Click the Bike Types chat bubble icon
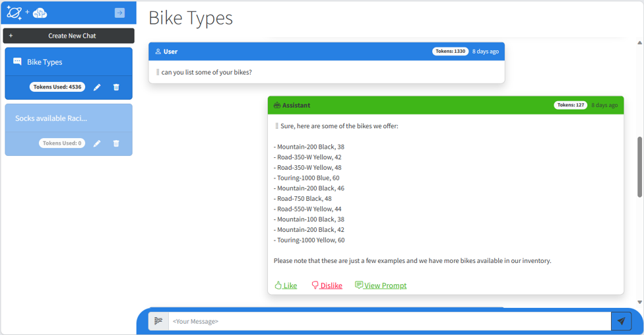The image size is (644, 335). click(x=17, y=61)
